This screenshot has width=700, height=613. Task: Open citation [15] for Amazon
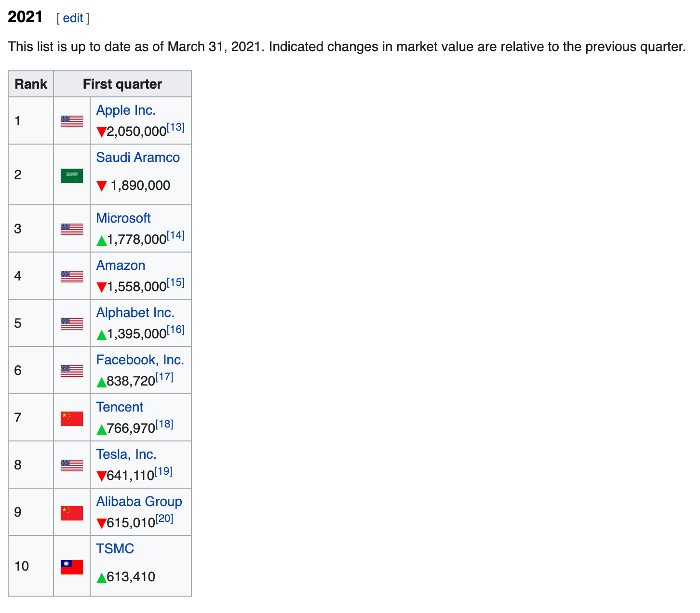pos(175,282)
